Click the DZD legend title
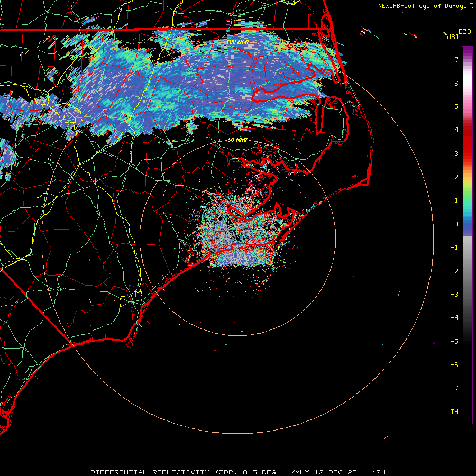Image resolution: width=476 pixels, height=476 pixels. click(465, 32)
